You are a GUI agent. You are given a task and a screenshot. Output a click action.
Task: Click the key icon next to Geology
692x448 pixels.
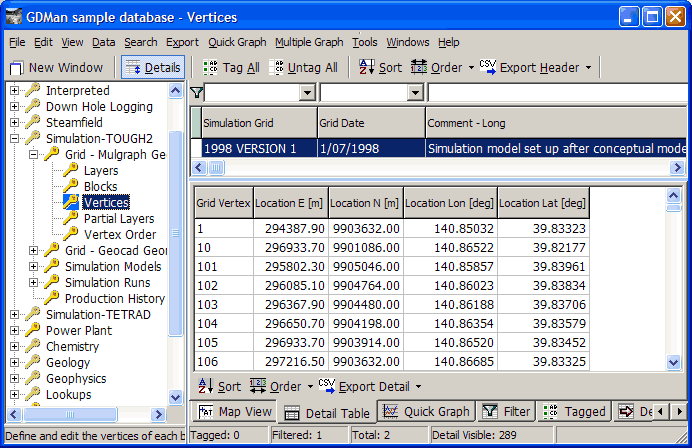pyautogui.click(x=32, y=361)
